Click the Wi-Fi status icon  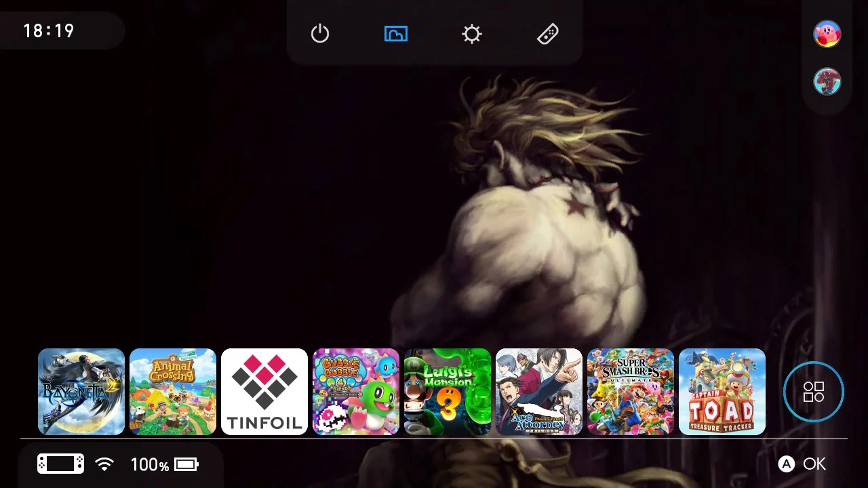pyautogui.click(x=104, y=464)
